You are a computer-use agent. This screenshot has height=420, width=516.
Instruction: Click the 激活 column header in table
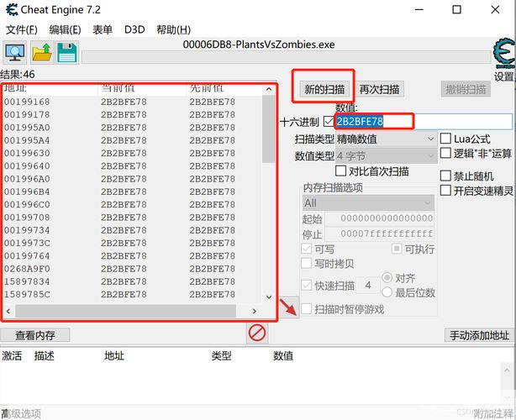[x=12, y=356]
